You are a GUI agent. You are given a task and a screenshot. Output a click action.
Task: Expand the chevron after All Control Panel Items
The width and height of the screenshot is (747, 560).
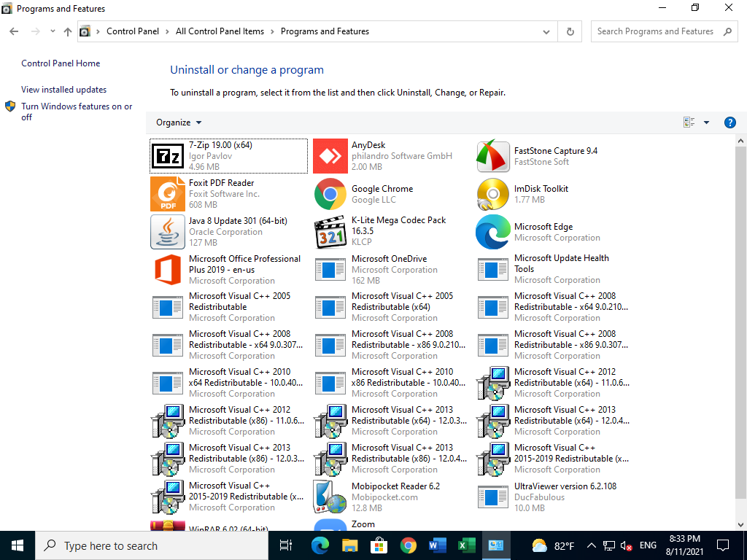click(273, 31)
